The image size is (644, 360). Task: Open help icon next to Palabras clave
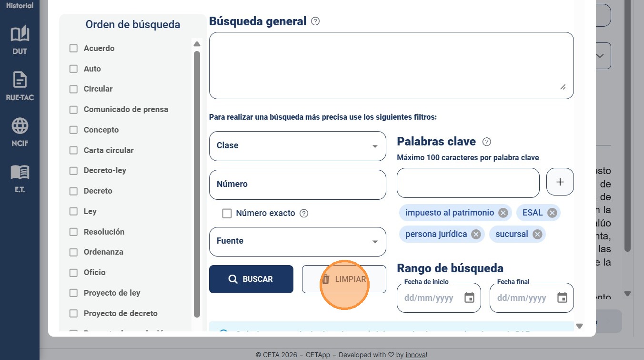487,142
